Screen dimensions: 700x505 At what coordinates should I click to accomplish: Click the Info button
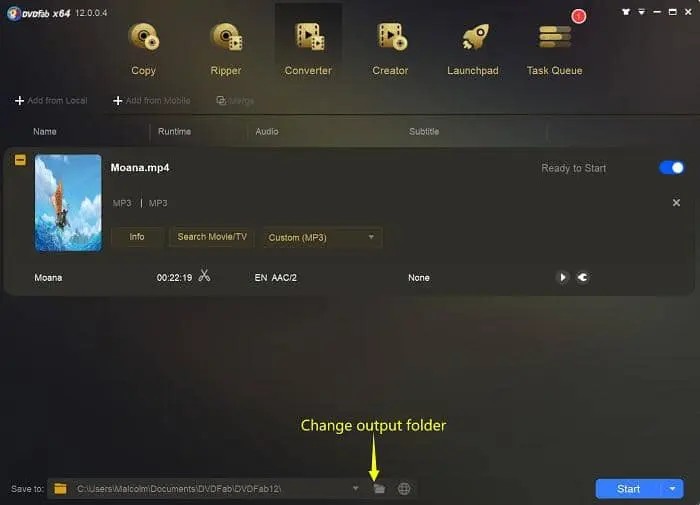137,237
